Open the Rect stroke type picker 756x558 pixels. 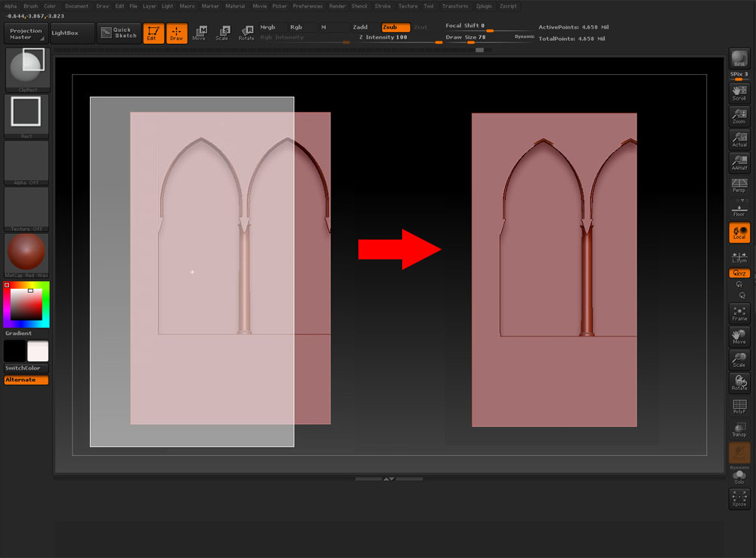[x=27, y=116]
